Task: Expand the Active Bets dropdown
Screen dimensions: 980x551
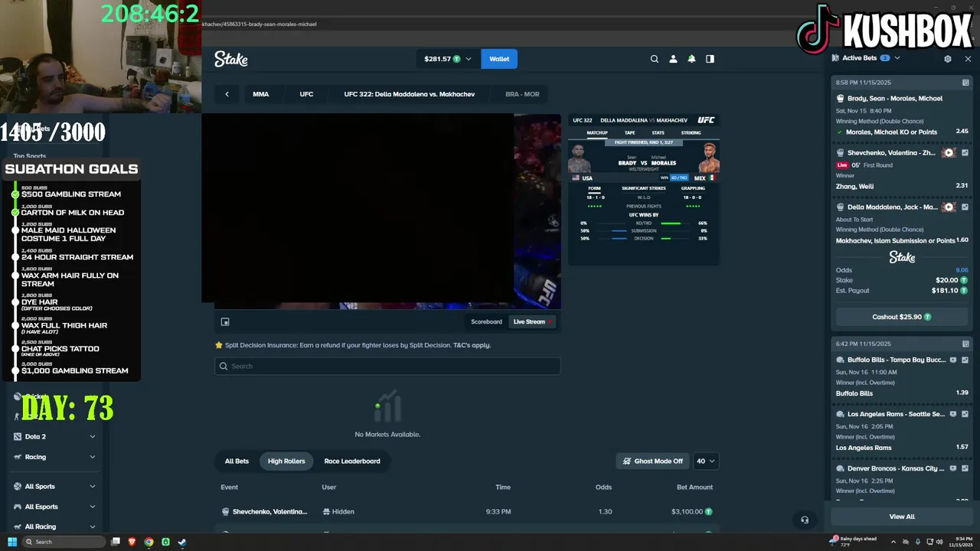Action: [897, 58]
